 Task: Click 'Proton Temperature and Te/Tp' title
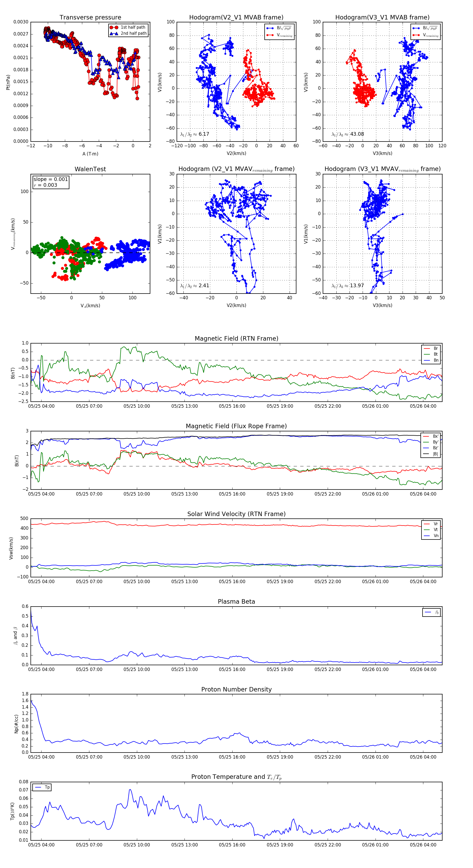(236, 777)
